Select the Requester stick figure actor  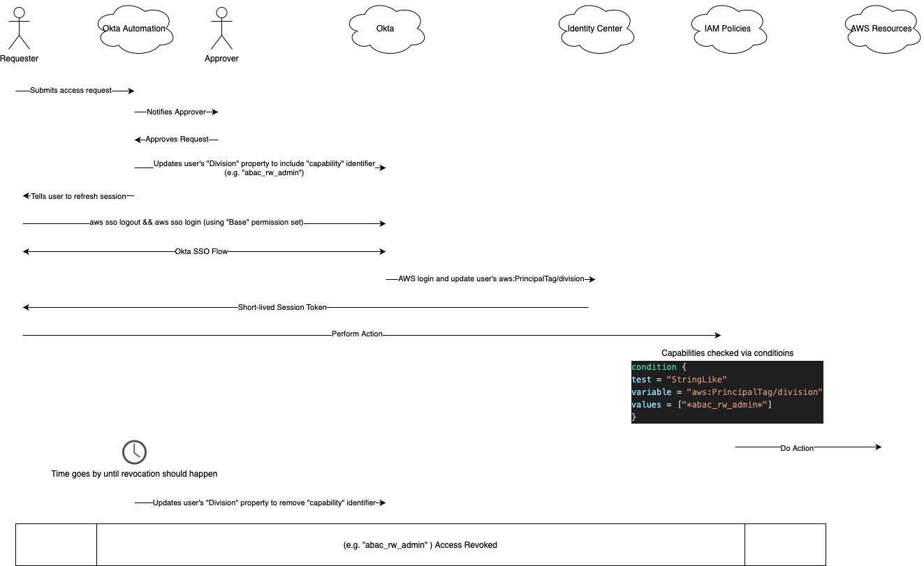click(x=19, y=31)
